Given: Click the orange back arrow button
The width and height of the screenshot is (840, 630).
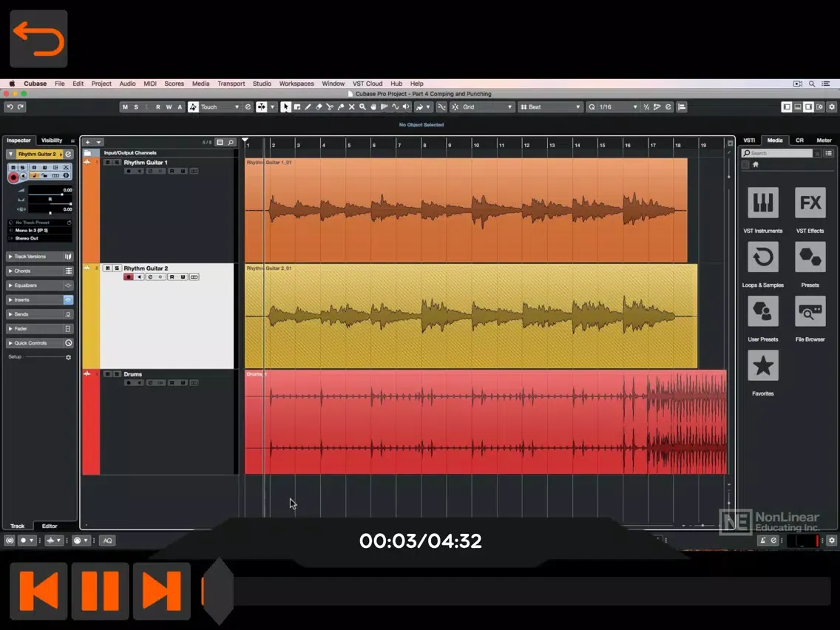Looking at the screenshot, I should point(38,38).
